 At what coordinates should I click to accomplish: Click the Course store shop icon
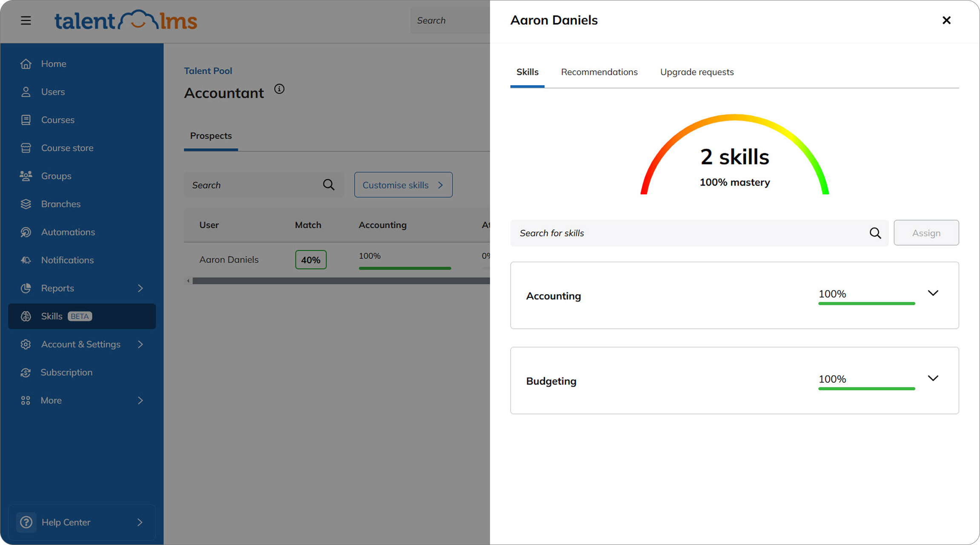coord(26,148)
